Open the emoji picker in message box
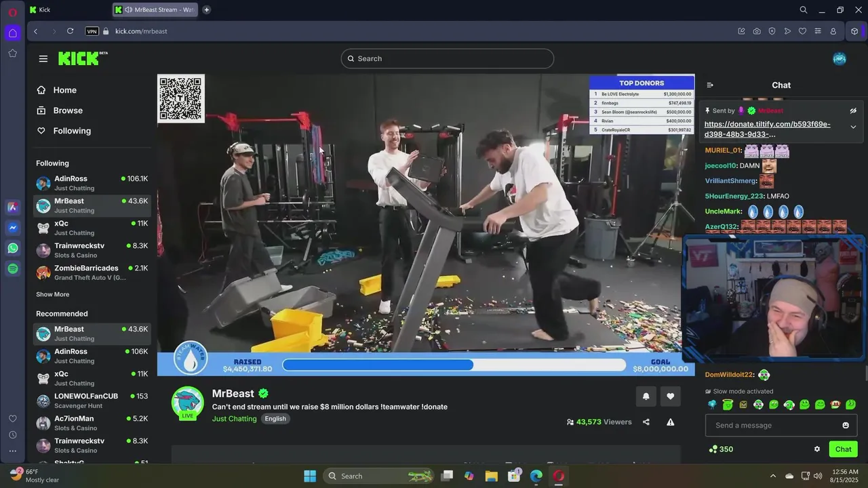Viewport: 868px width, 488px height. coord(846,425)
